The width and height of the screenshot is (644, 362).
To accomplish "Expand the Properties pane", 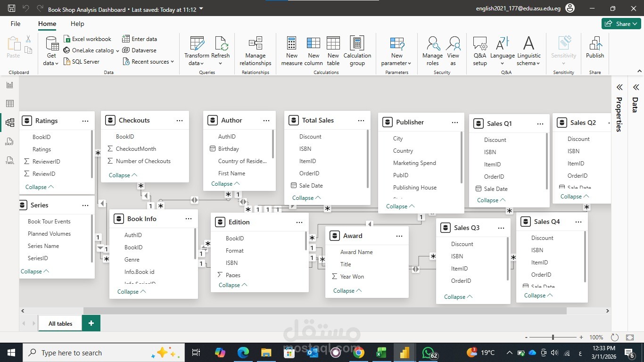I will [619, 87].
